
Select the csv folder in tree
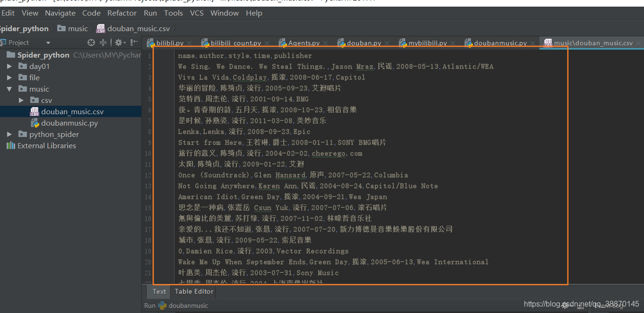pos(46,100)
